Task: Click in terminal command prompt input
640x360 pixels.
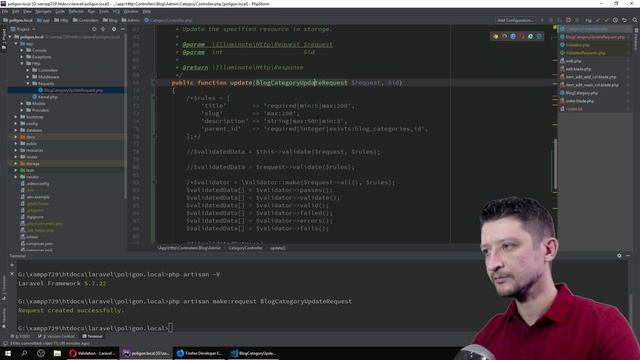Action: tap(171, 328)
